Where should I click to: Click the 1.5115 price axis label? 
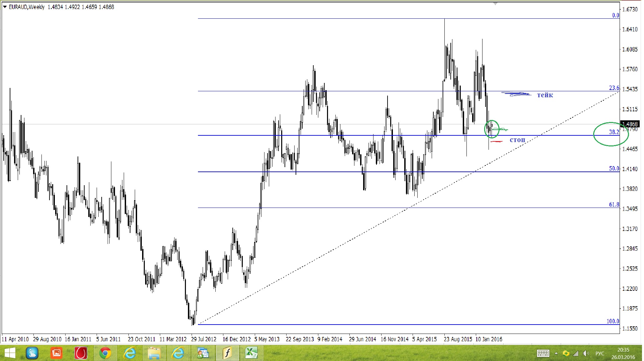pos(630,109)
